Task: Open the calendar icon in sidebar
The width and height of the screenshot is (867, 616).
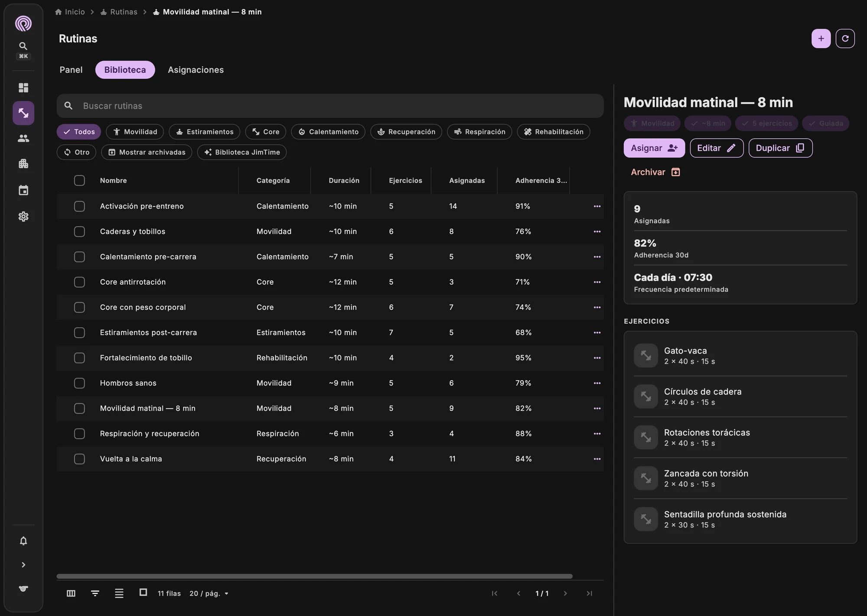Action: pos(23,190)
